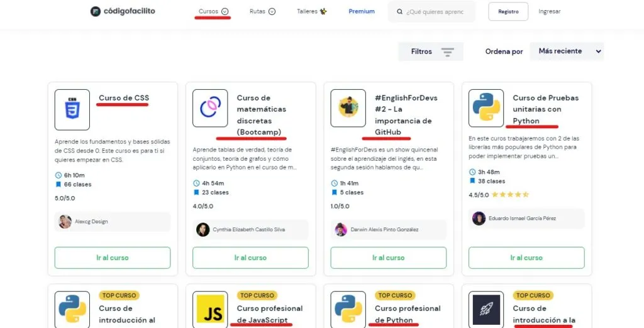This screenshot has height=328, width=644.
Task: Click the rocket logo course thumbnail
Action: point(486,310)
